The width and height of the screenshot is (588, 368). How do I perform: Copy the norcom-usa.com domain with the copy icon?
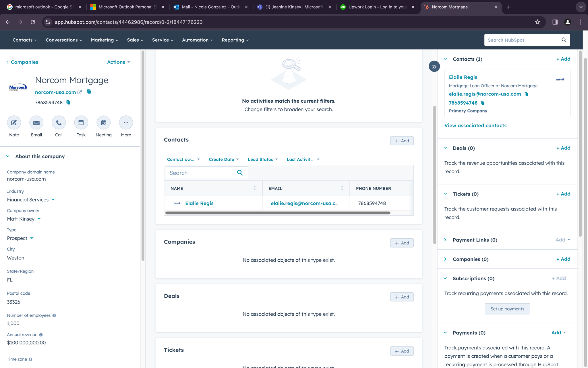tap(89, 92)
